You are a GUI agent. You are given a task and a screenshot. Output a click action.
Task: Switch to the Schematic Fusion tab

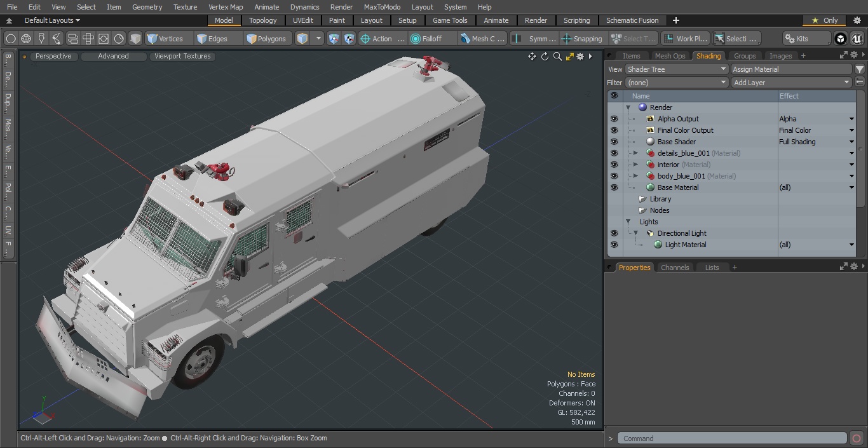(632, 20)
